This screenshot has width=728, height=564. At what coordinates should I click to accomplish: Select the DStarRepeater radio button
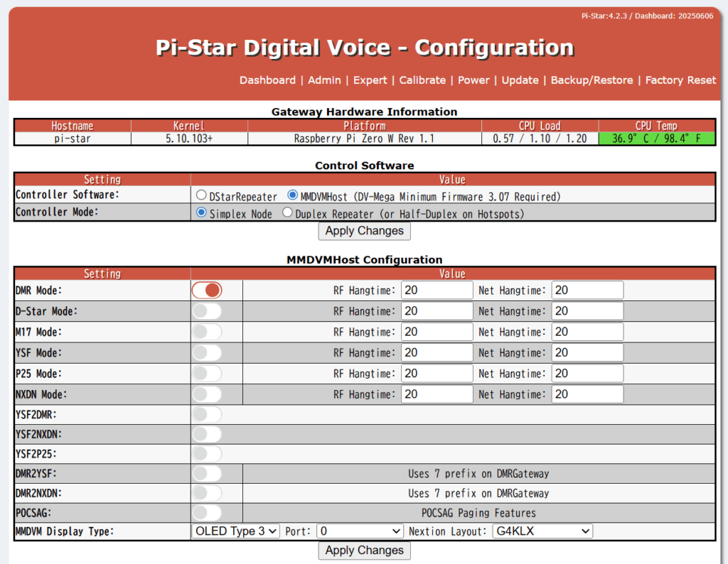point(201,195)
